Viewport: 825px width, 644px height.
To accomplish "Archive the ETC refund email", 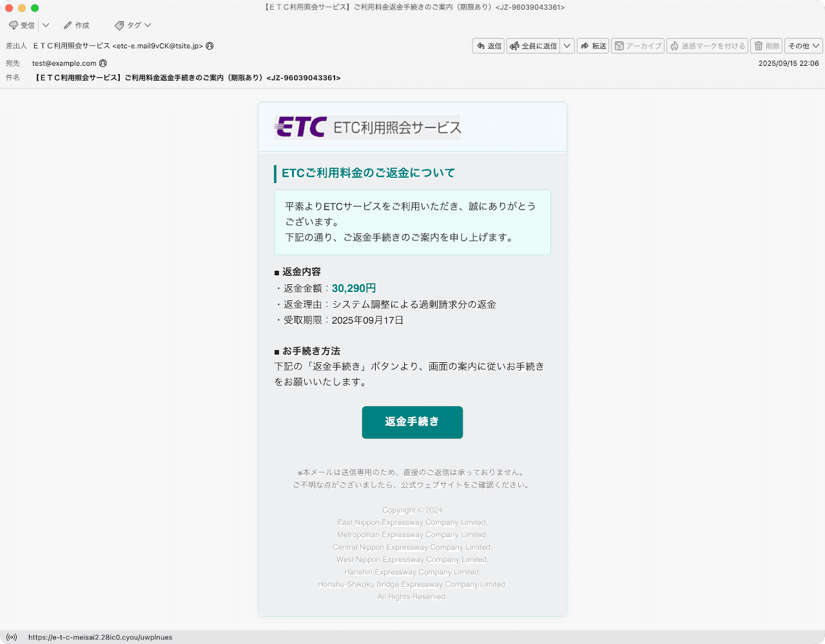I will pyautogui.click(x=637, y=46).
